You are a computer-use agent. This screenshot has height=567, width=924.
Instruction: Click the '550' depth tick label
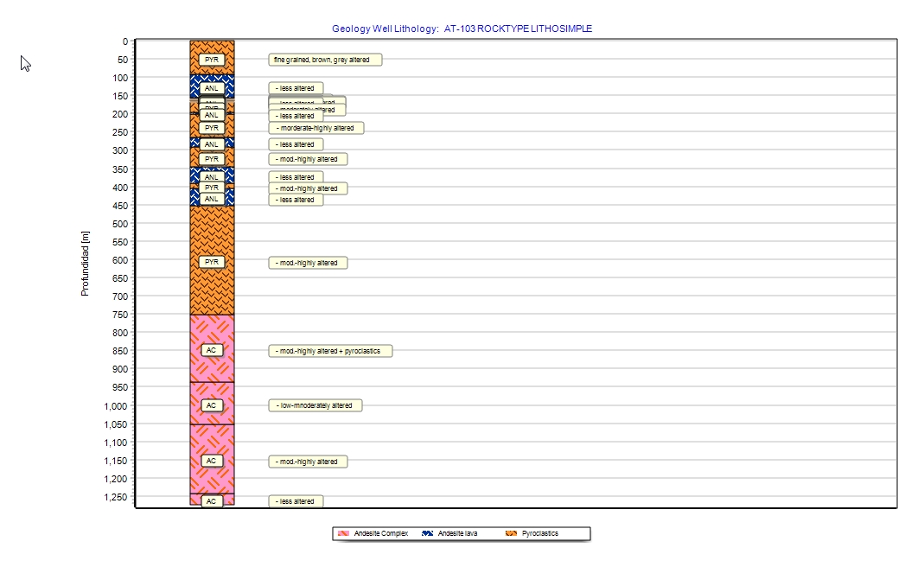(120, 242)
